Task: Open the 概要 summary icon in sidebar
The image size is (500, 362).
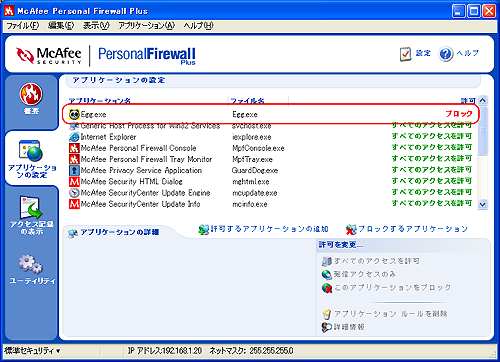Action: [31, 94]
